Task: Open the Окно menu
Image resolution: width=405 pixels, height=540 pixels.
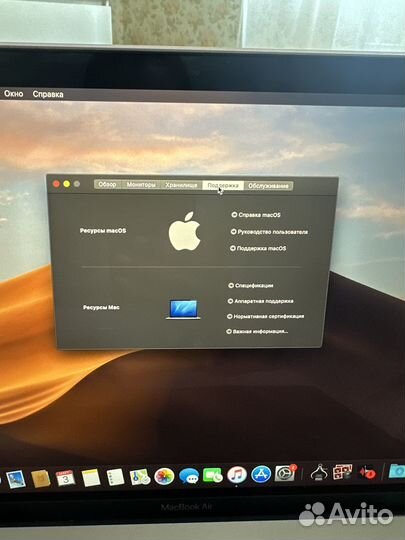Action: tap(14, 93)
